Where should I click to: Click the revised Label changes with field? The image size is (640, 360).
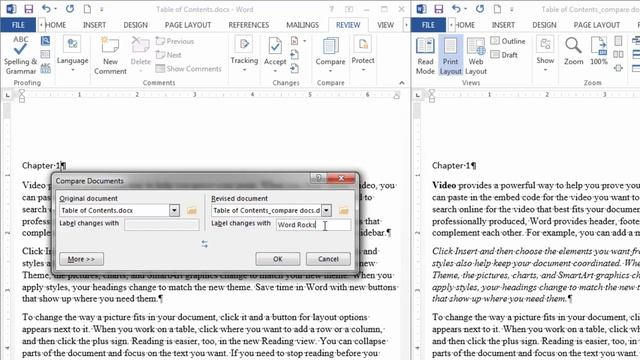coord(313,224)
